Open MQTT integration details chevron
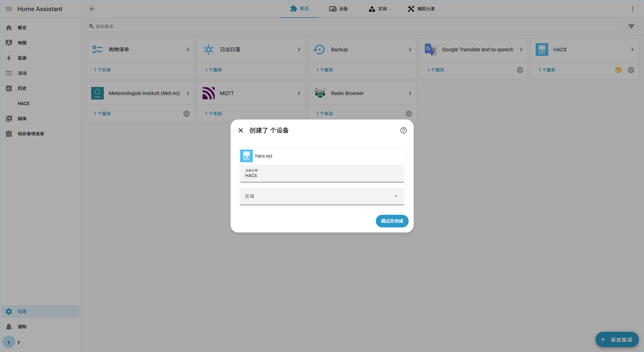The width and height of the screenshot is (644, 352). (x=299, y=93)
